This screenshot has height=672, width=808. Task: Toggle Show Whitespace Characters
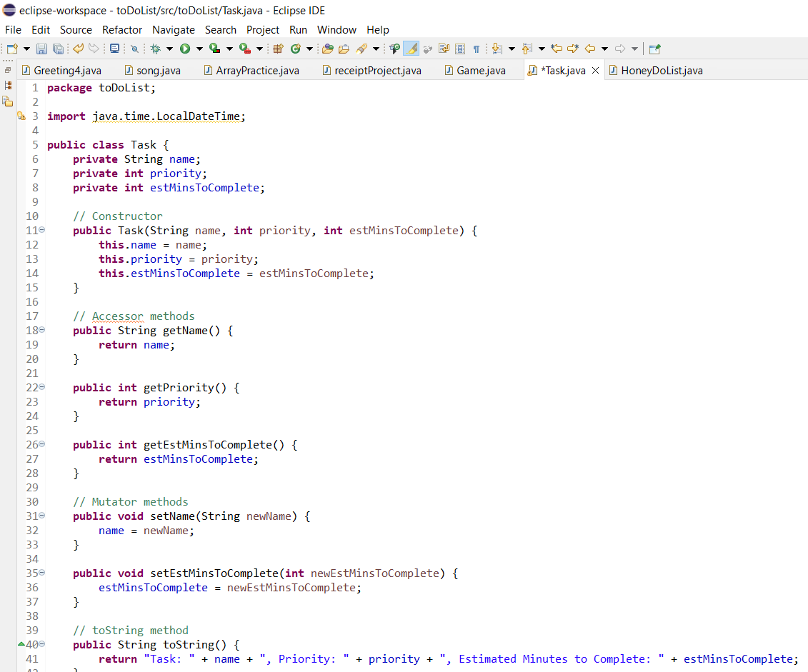(x=477, y=48)
